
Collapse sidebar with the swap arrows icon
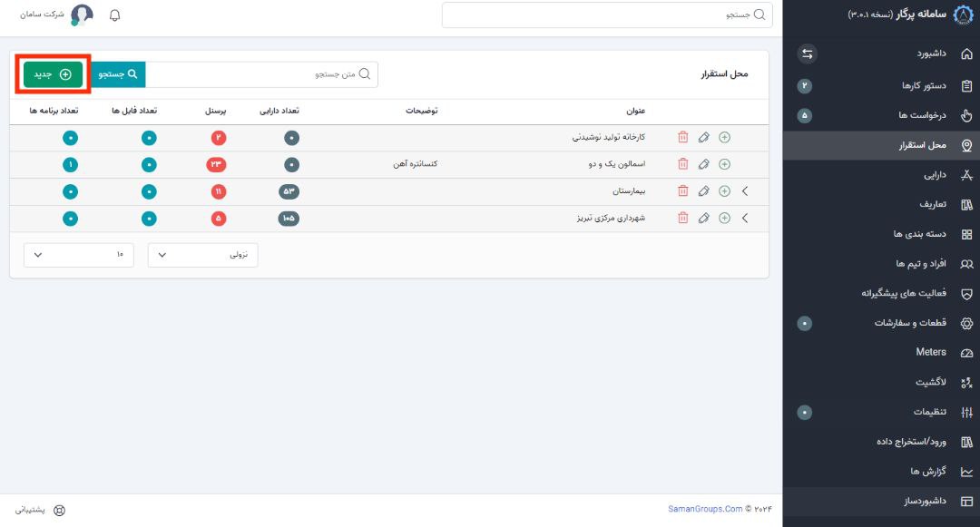point(807,54)
